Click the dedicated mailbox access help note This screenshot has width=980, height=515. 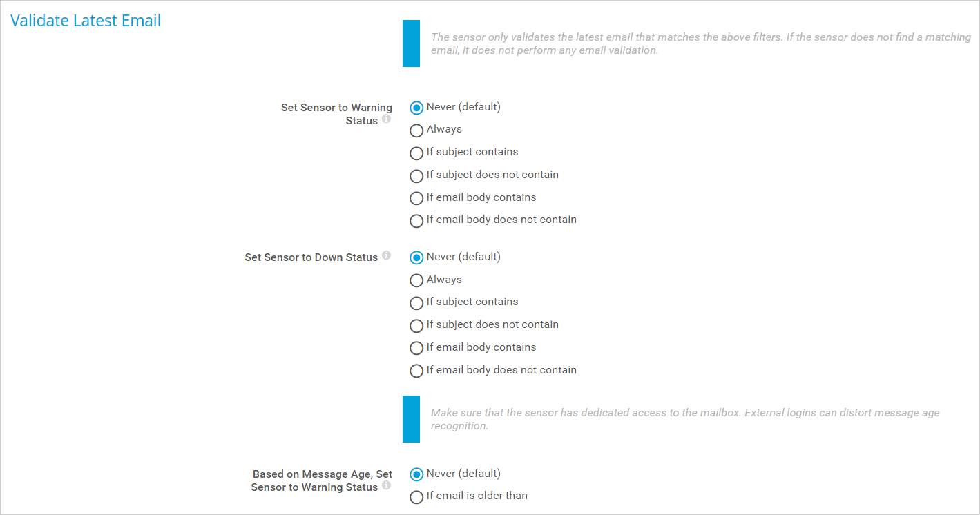pyautogui.click(x=685, y=419)
